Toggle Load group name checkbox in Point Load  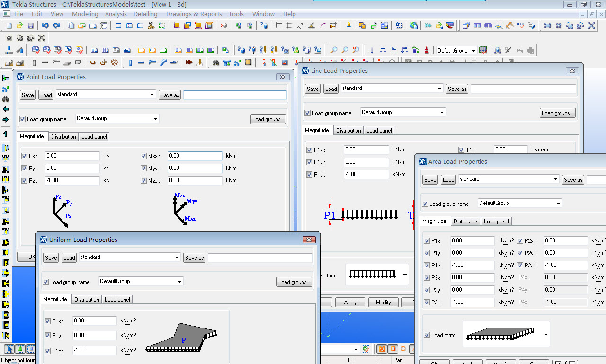tap(22, 119)
